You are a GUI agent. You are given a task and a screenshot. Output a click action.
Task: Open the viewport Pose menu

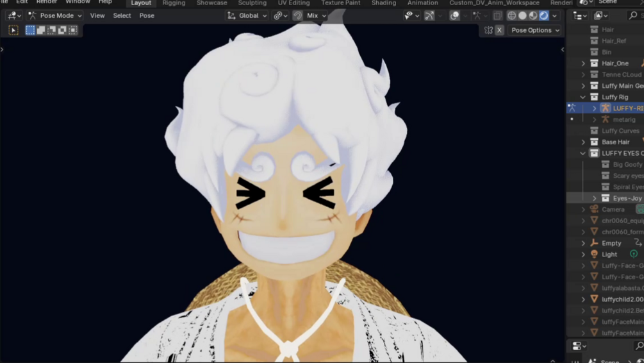click(147, 15)
